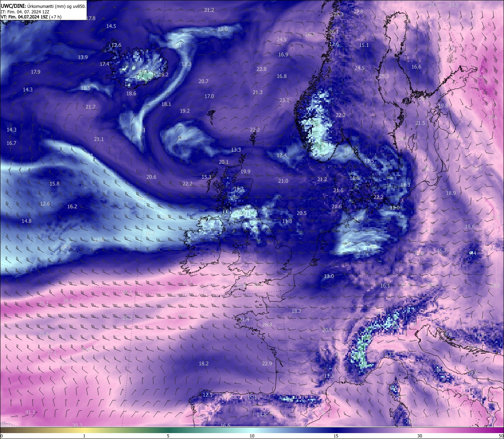
Task: Click the map value 41.1
Action: point(30,412)
